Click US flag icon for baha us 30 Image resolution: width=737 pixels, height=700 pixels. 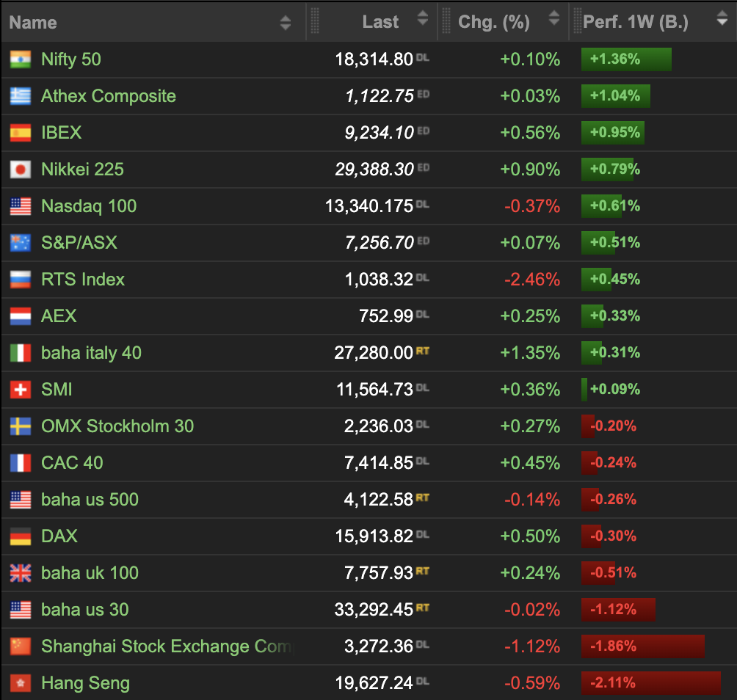click(x=21, y=610)
